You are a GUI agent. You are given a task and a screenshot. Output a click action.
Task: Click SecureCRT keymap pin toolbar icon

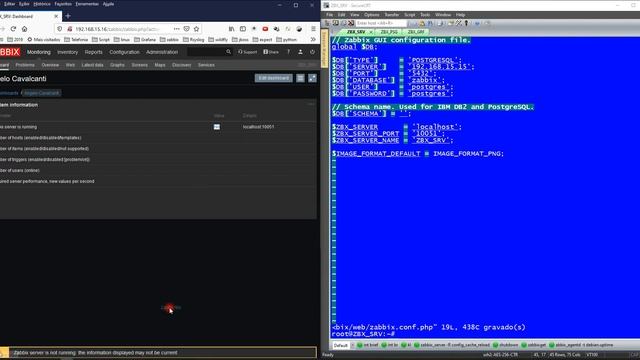point(466,23)
